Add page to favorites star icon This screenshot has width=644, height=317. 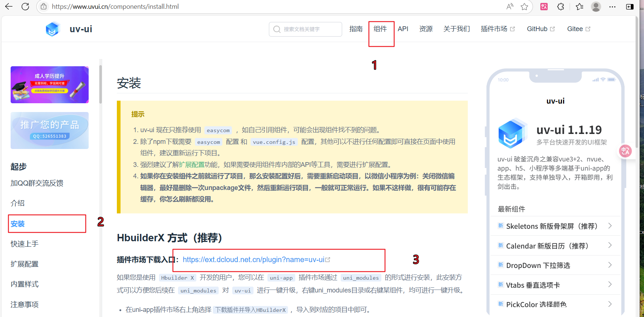(525, 7)
